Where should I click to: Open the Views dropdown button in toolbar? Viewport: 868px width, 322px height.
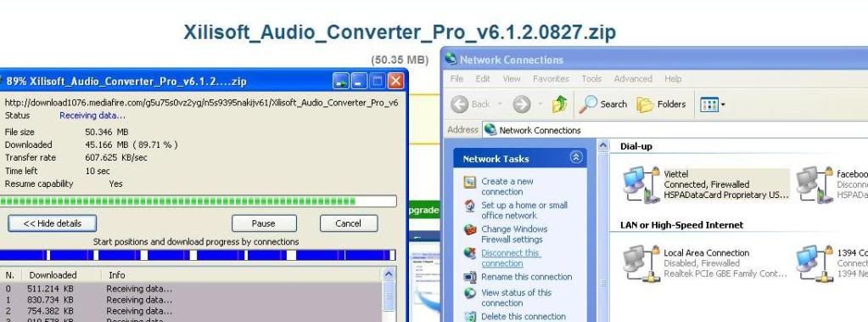point(713,105)
